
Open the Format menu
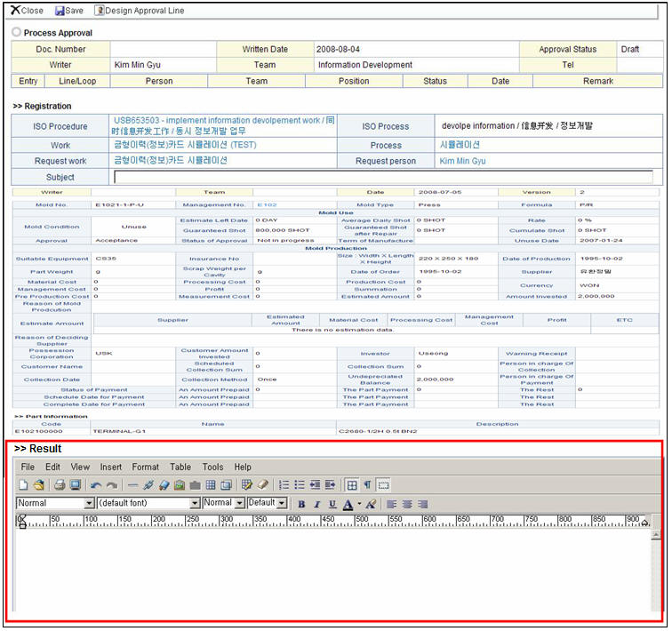coord(145,467)
